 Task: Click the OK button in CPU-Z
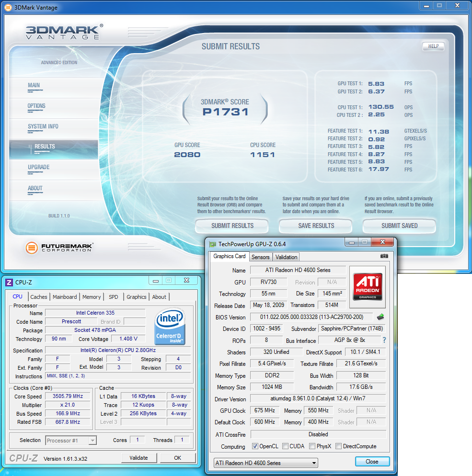177,458
